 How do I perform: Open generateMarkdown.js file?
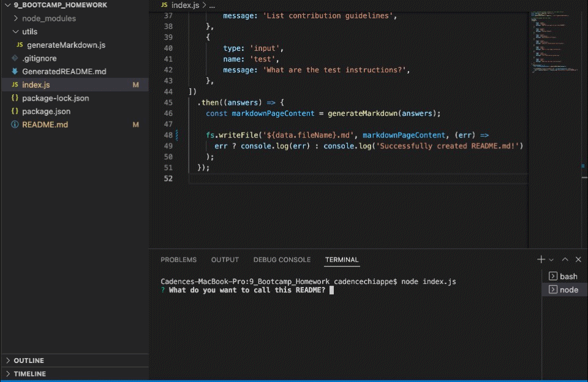tap(66, 45)
